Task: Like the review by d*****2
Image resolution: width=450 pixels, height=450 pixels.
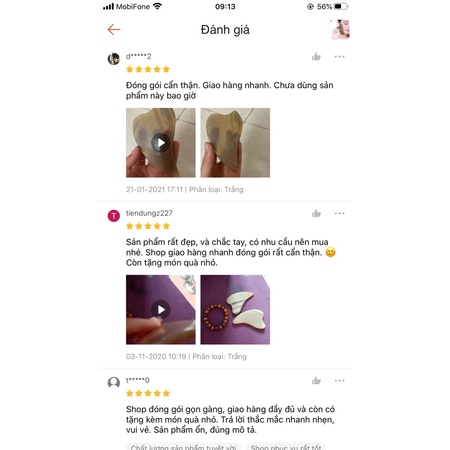Action: pyautogui.click(x=316, y=57)
